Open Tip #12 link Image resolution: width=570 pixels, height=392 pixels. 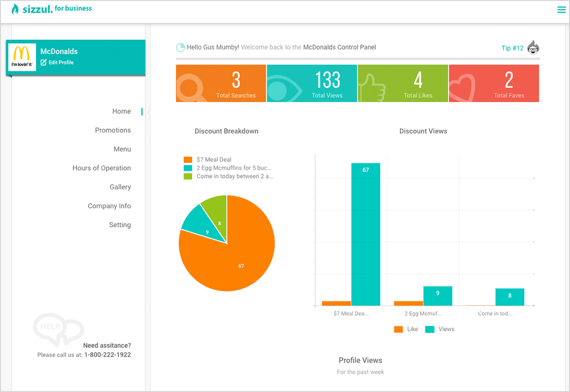[x=512, y=48]
